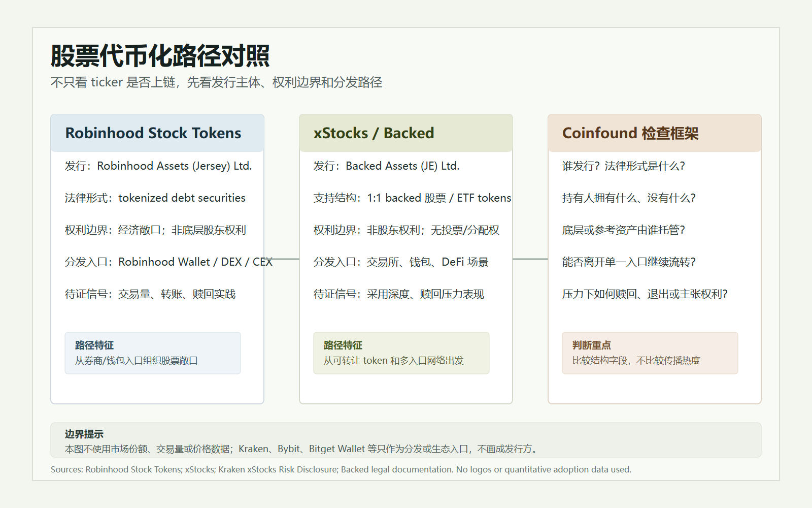This screenshot has width=812, height=508.
Task: Click 路径特征 heading in the Robinhood card
Action: coord(94,345)
